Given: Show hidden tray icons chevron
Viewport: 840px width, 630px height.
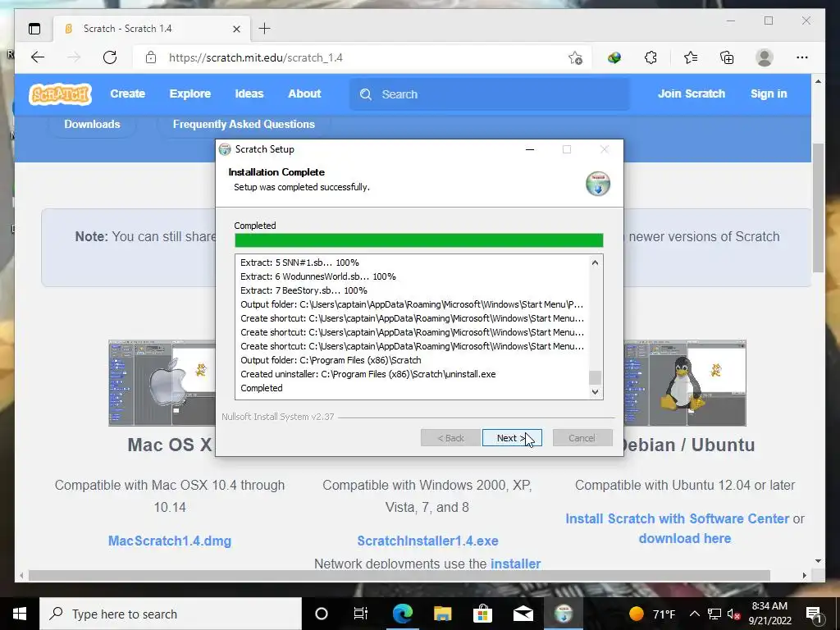Looking at the screenshot, I should click(x=694, y=614).
